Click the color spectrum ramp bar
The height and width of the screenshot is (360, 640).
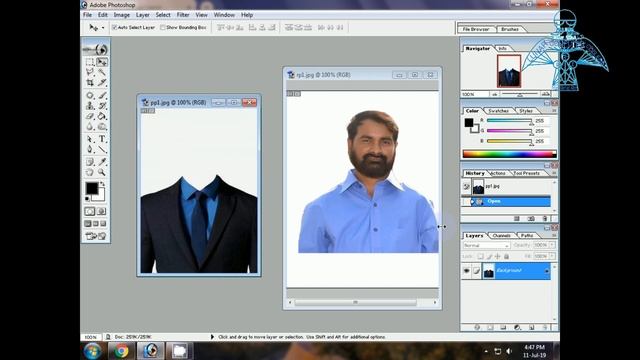pos(509,154)
